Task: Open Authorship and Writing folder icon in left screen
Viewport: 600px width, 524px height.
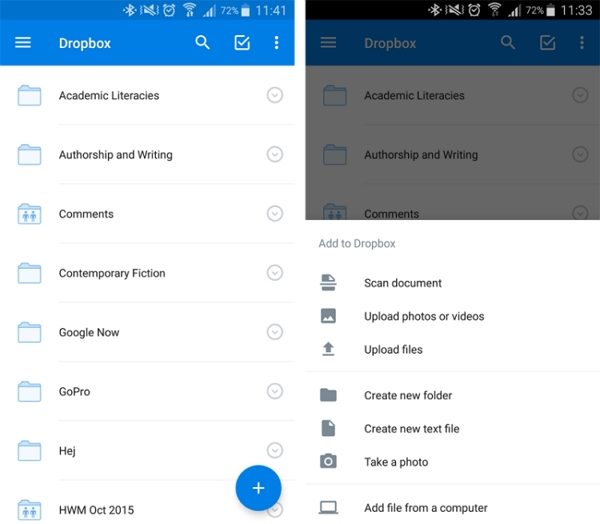Action: 29,155
